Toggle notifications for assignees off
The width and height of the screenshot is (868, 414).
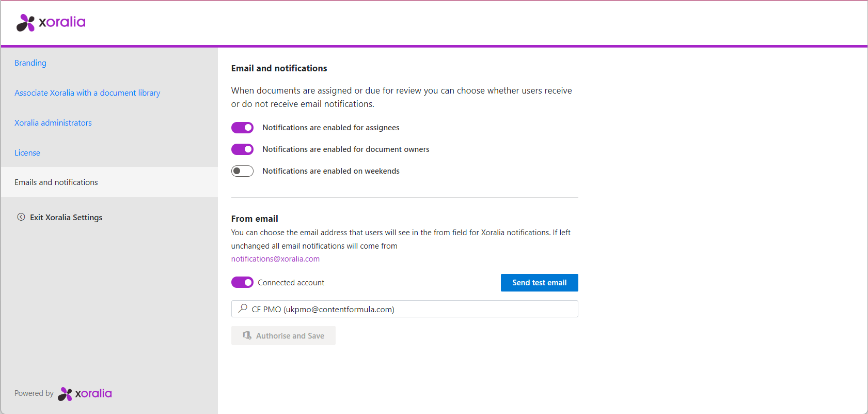(242, 128)
